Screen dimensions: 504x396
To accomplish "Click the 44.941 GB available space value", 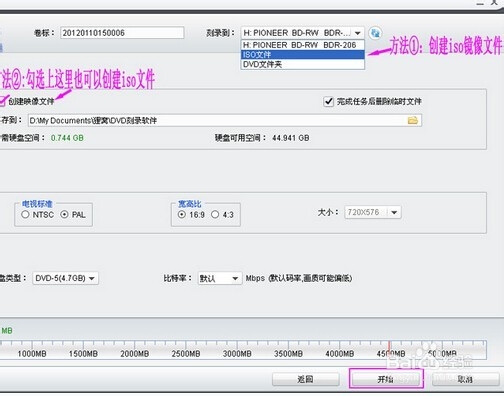I will (x=290, y=138).
